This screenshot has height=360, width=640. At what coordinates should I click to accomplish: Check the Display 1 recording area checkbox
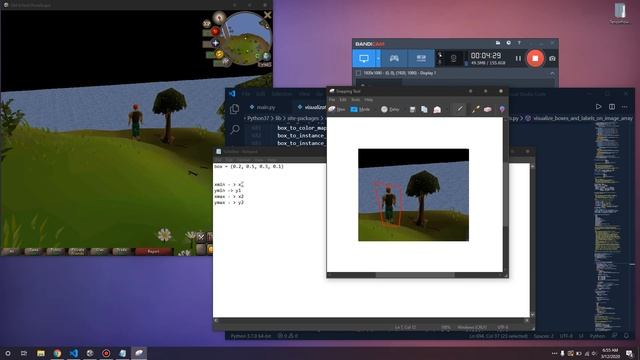pos(358,73)
